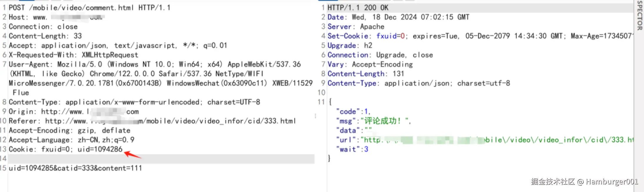Click the panel divider drag handle dots
The height and width of the screenshot is (192, 644).
[x=315, y=116]
